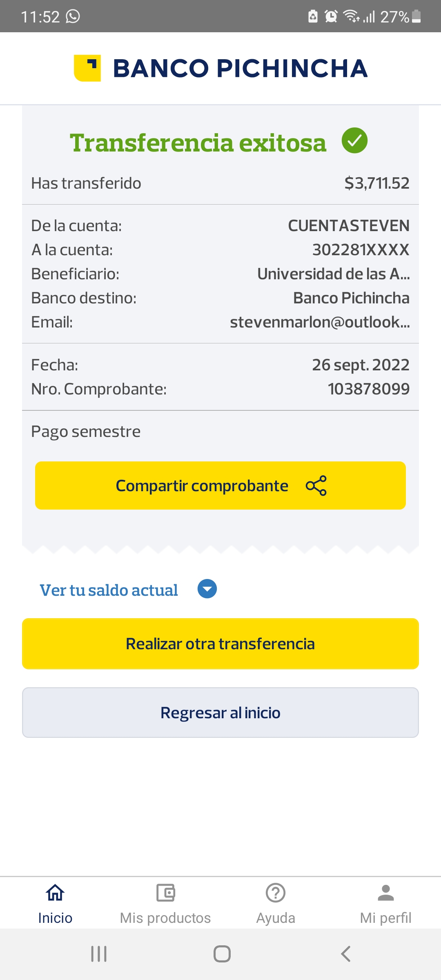Tap Android back navigation arrow
Image resolution: width=441 pixels, height=980 pixels.
tap(345, 954)
